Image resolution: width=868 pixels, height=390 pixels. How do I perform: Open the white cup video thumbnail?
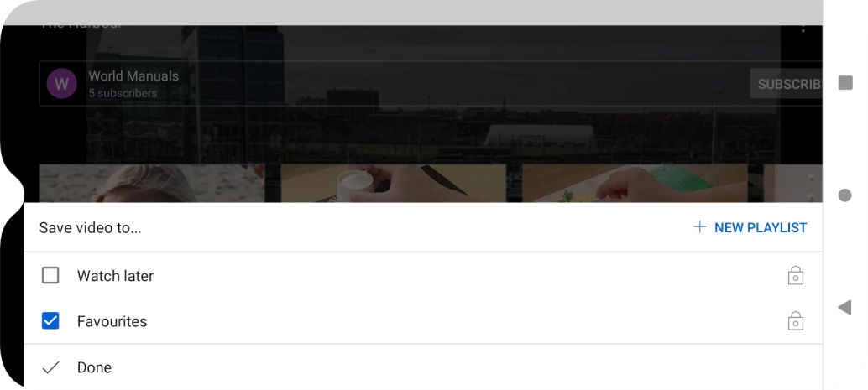[394, 183]
